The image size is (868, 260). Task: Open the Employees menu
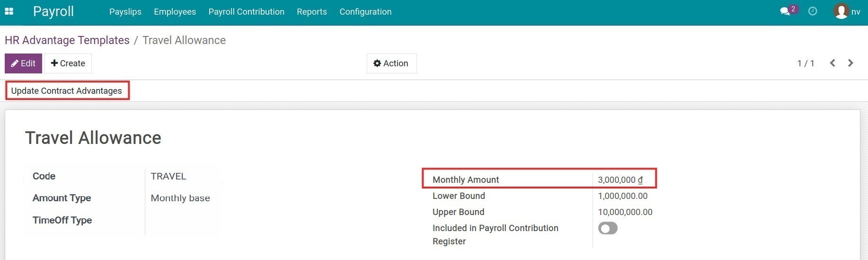point(175,12)
